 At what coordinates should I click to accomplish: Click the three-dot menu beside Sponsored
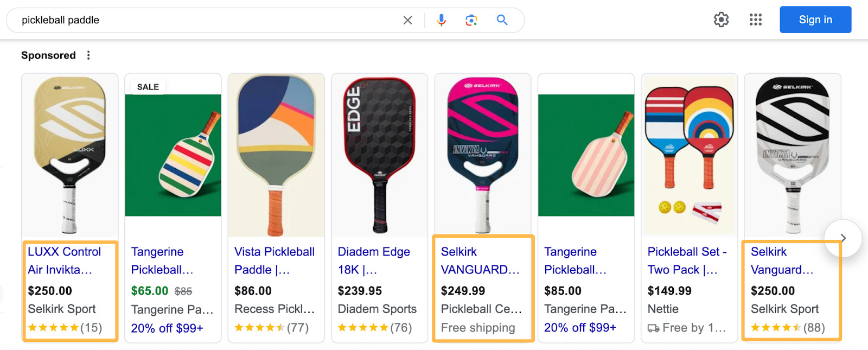[x=88, y=55]
